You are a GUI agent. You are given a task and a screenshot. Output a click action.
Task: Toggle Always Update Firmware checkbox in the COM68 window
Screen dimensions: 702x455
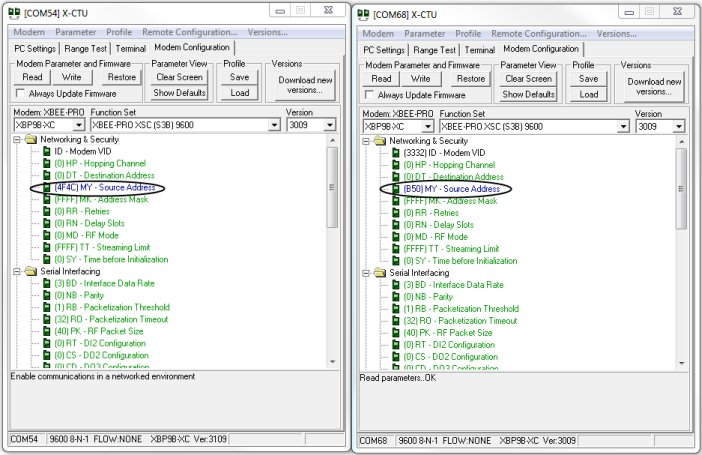369,95
